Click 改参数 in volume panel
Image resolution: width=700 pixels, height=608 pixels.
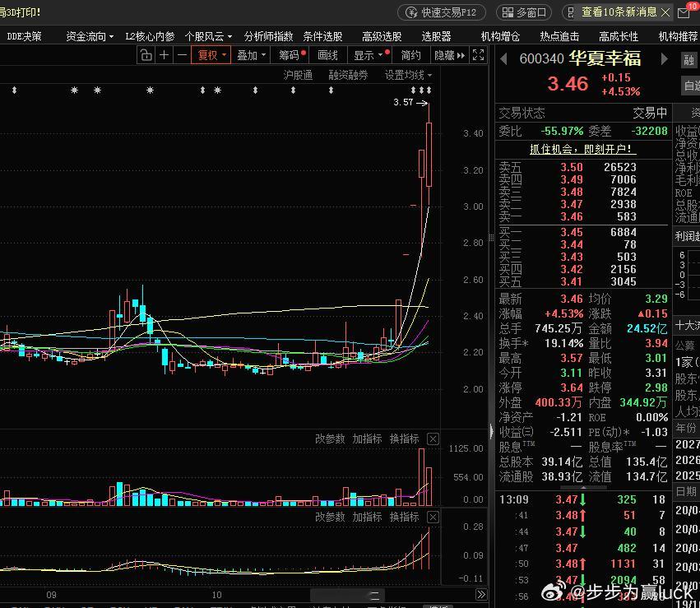[330, 439]
